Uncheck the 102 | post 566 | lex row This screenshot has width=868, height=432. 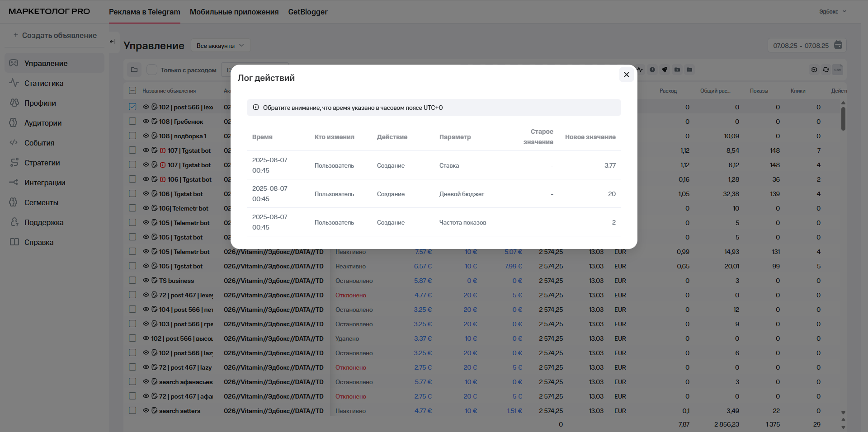coord(132,107)
